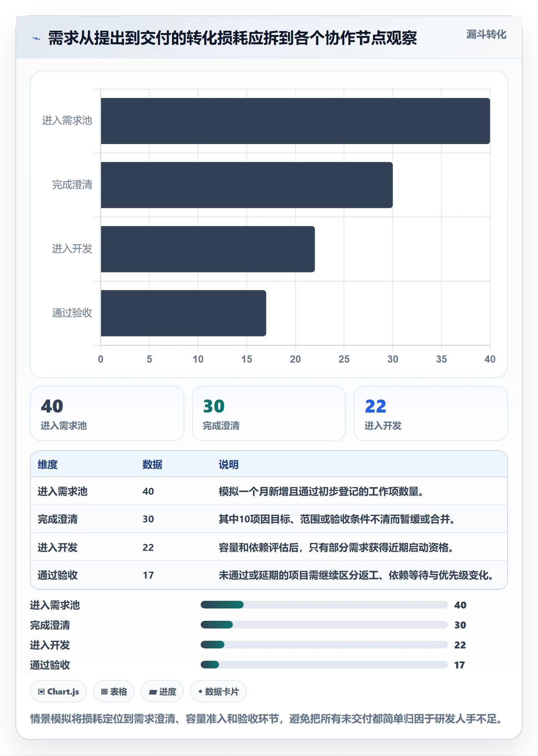The width and height of the screenshot is (538, 756).
Task: Click table cell 进入需求池 in the 维度 column
Action: click(x=63, y=491)
